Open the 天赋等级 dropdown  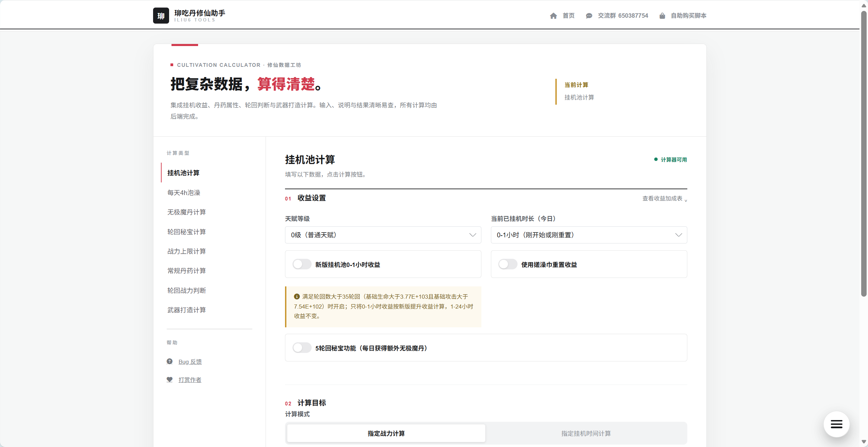(x=383, y=235)
